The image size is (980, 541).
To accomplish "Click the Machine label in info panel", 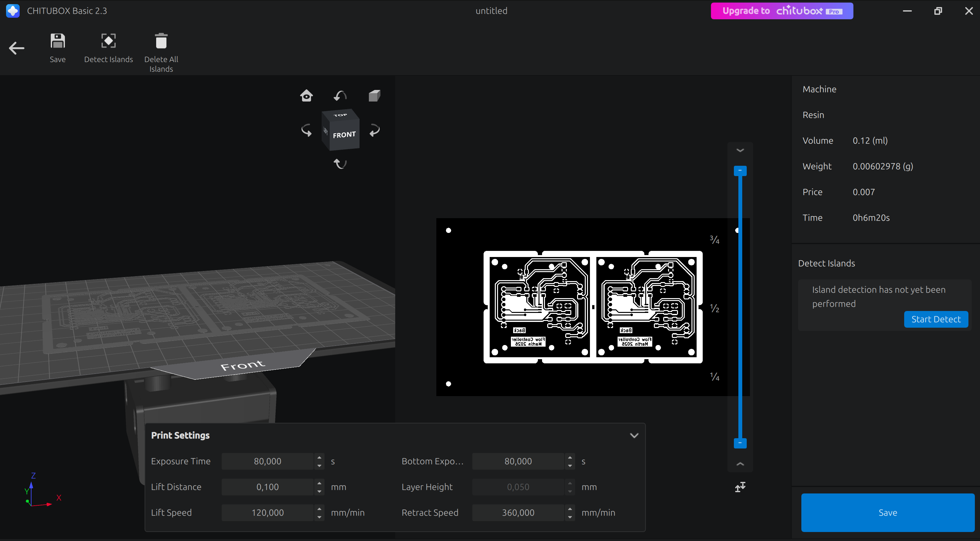I will pos(819,89).
